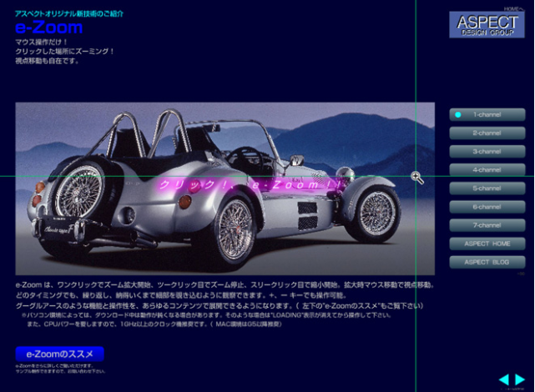Image resolution: width=535 pixels, height=392 pixels.
Task: Click the ASPECT Design Group logo
Action: point(487,25)
